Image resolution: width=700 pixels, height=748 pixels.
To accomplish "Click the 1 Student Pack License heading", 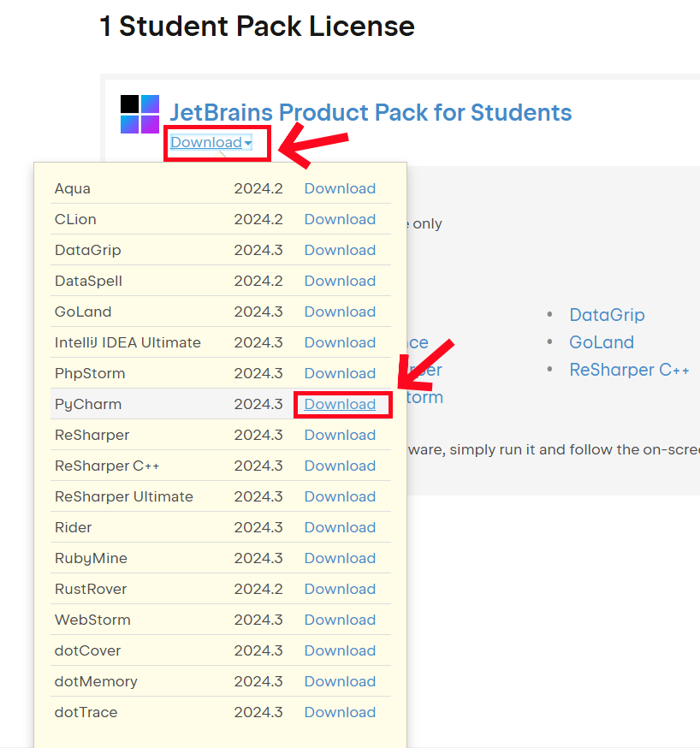I will [257, 26].
